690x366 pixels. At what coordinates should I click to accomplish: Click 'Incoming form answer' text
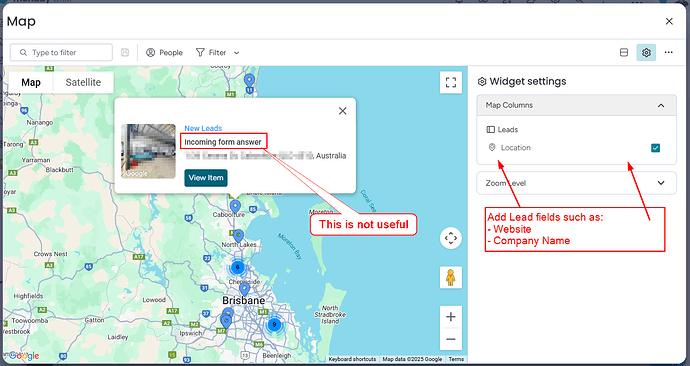tap(223, 142)
